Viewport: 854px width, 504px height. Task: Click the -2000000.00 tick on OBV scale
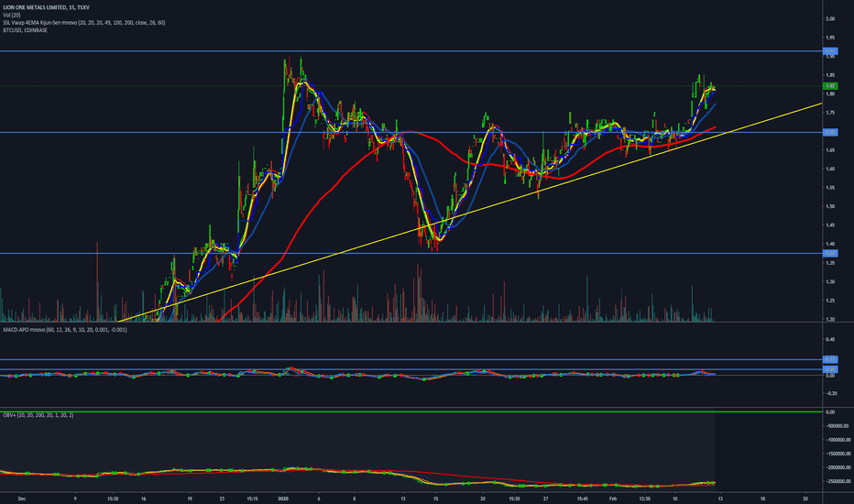(838, 467)
